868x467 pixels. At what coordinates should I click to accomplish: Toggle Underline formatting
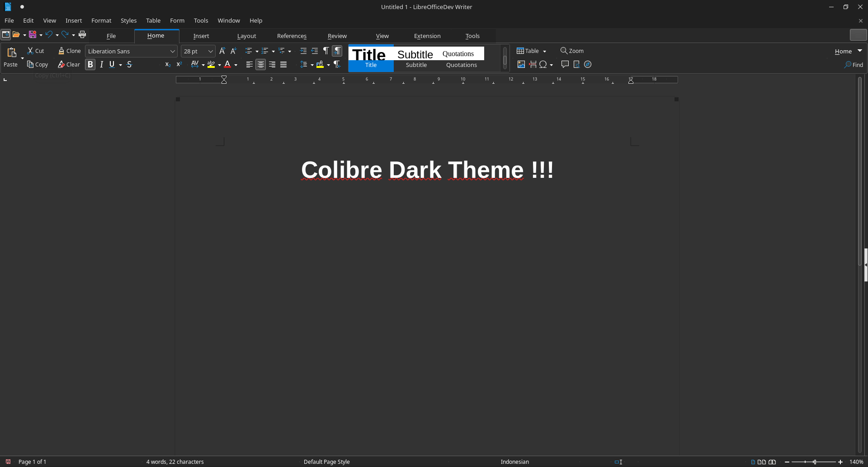click(112, 65)
